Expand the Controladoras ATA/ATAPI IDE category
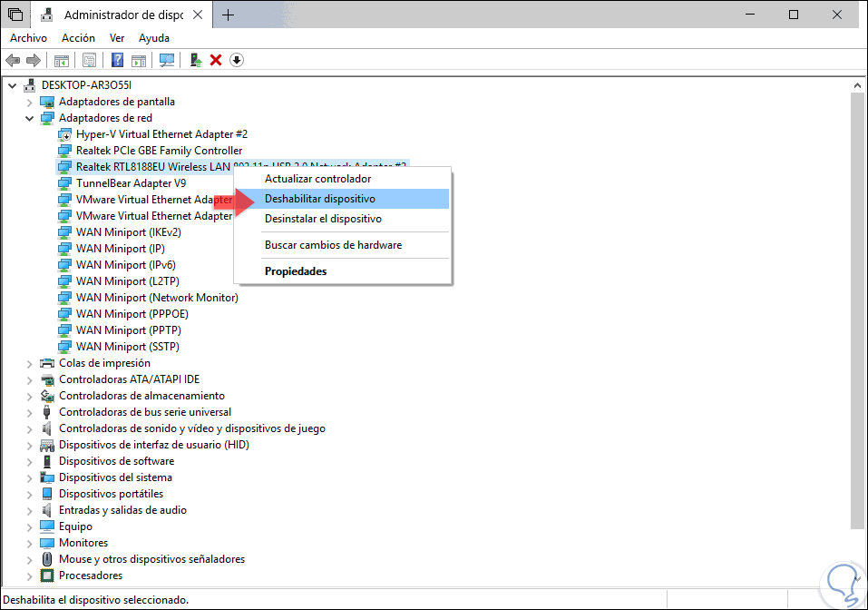 (x=28, y=379)
